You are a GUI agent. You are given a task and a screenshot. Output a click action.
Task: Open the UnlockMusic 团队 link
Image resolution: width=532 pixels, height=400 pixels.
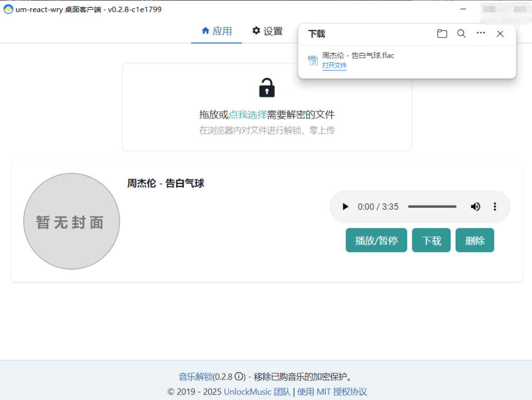pyautogui.click(x=257, y=392)
